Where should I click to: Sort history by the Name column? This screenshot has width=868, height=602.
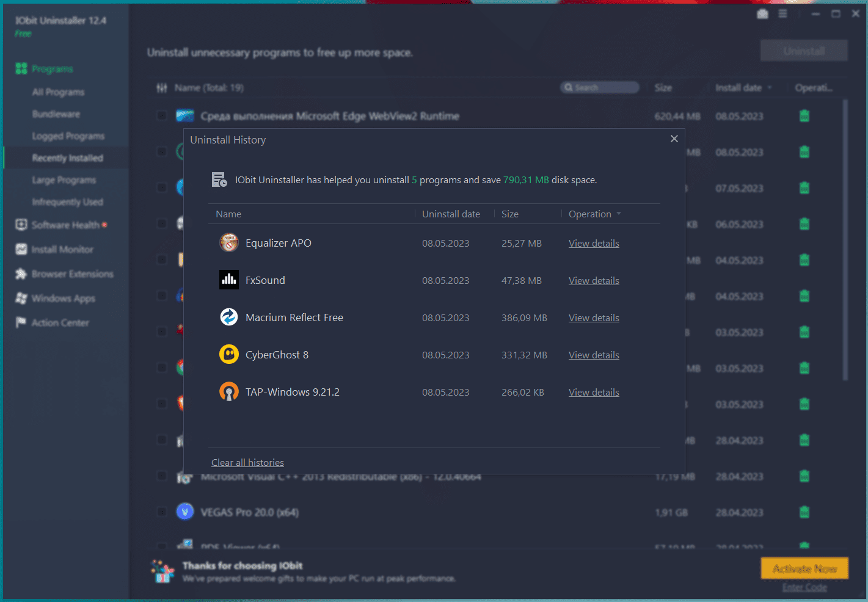(x=228, y=214)
